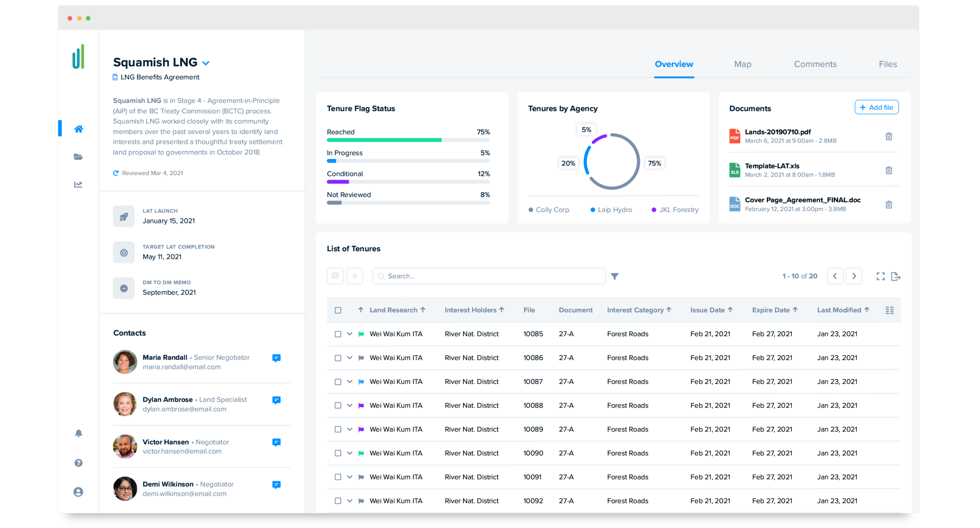The height and width of the screenshot is (528, 980).
Task: Message Victor Hansen via chat icon
Action: point(276,442)
